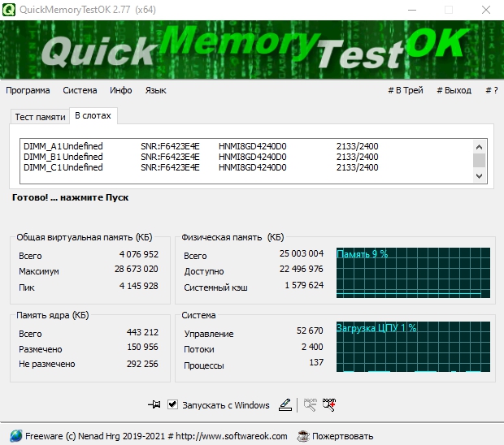The width and height of the screenshot is (504, 445).
Task: Click virtual memory Пик value 4 145 928
Action: [138, 286]
